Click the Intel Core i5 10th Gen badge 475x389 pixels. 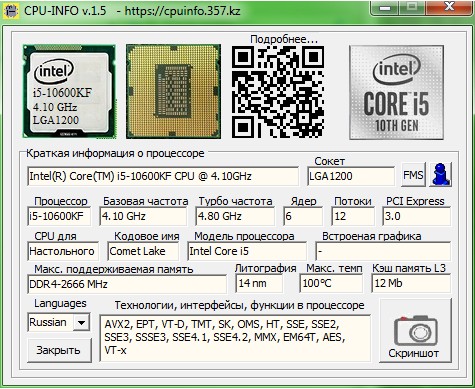(x=396, y=92)
